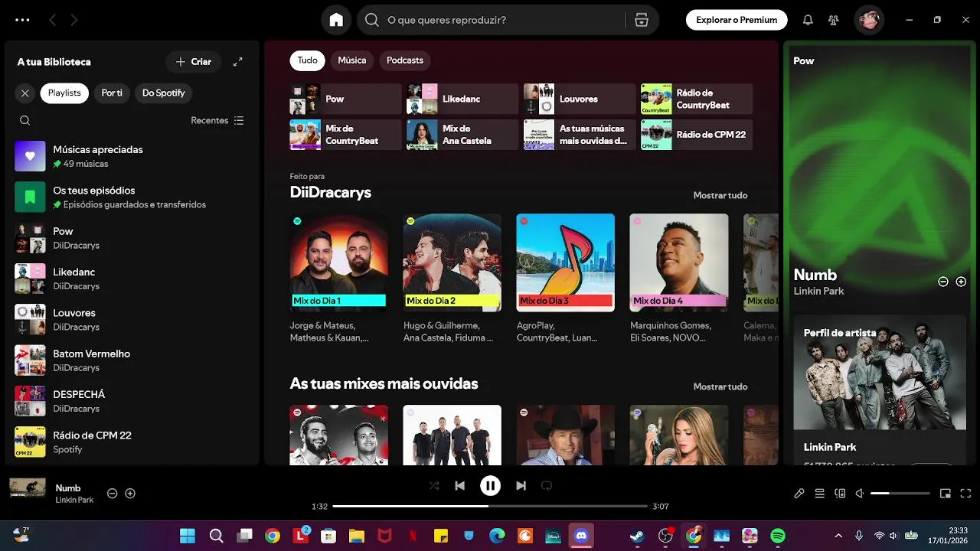Click add plus icon in bottom player bar
Image resolution: width=980 pixels, height=551 pixels.
(x=130, y=494)
